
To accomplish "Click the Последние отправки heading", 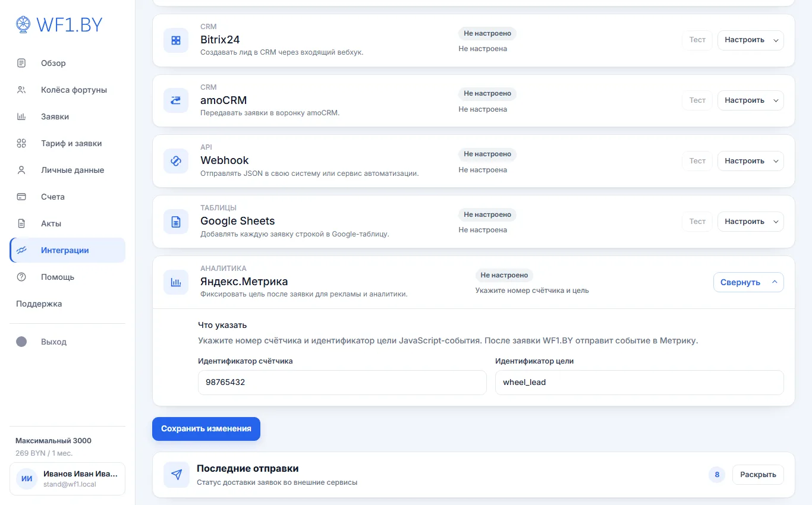I will pos(248,469).
